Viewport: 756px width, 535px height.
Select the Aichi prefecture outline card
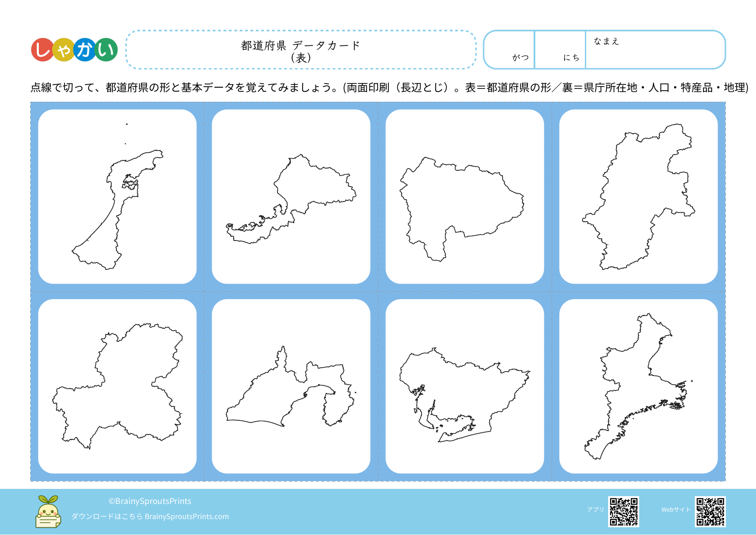(x=465, y=386)
